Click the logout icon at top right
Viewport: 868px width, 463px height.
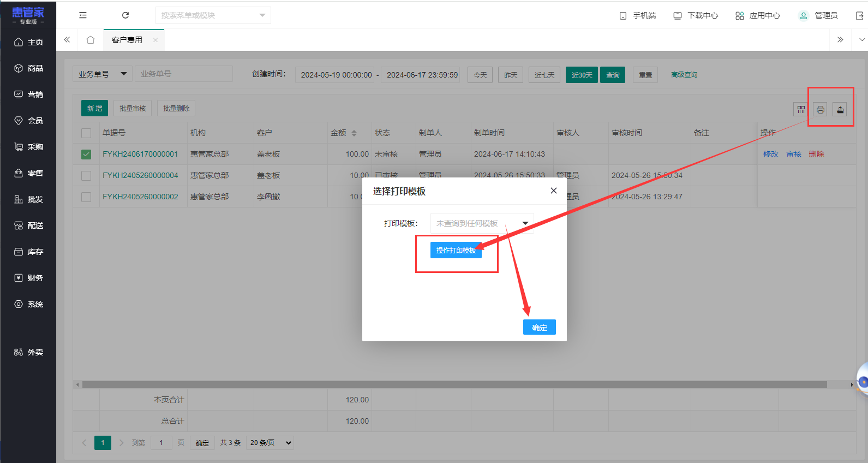coord(860,16)
